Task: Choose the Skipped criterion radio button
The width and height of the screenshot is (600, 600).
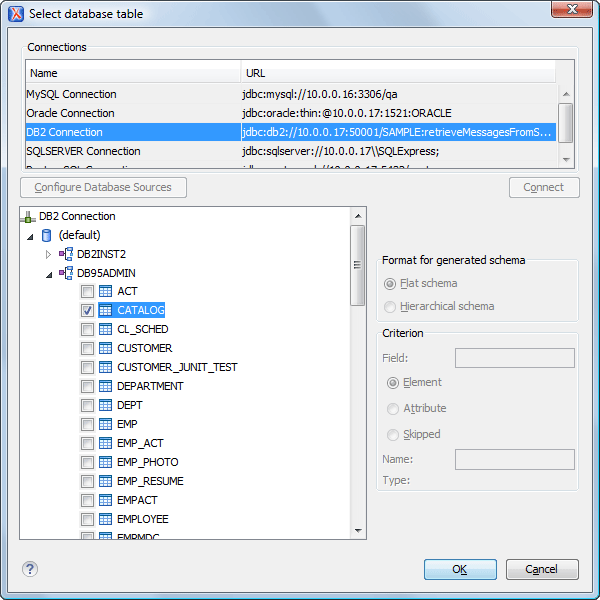Action: (393, 435)
